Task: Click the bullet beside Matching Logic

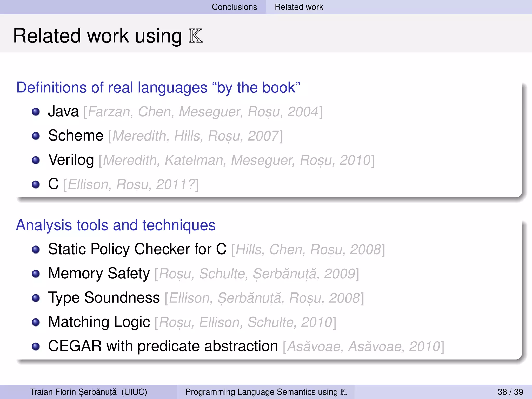Action: (x=36, y=322)
